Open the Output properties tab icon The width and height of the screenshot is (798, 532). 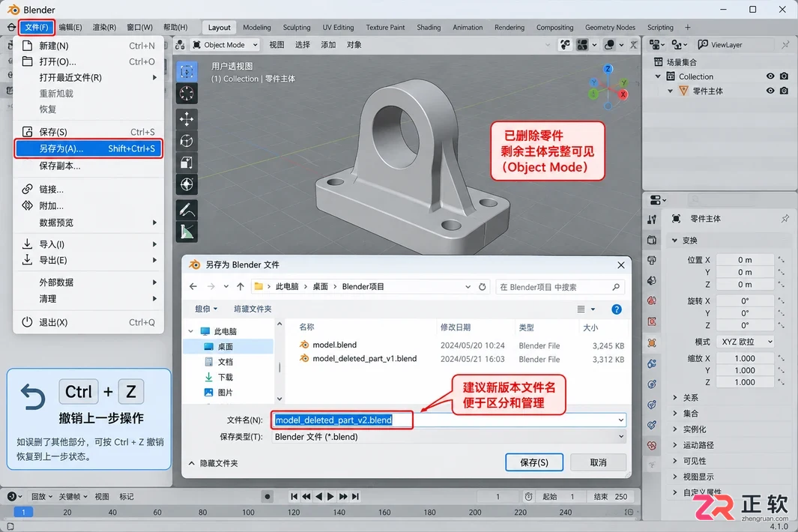652,260
